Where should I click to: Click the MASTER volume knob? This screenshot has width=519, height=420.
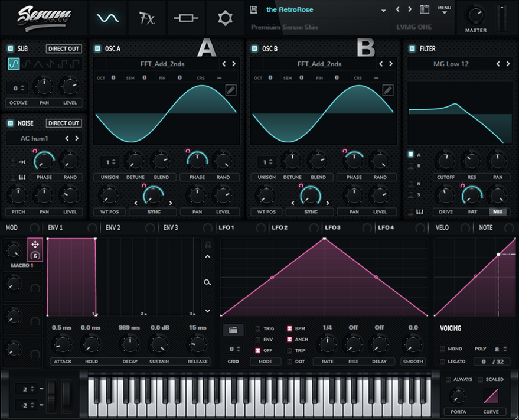[x=476, y=15]
